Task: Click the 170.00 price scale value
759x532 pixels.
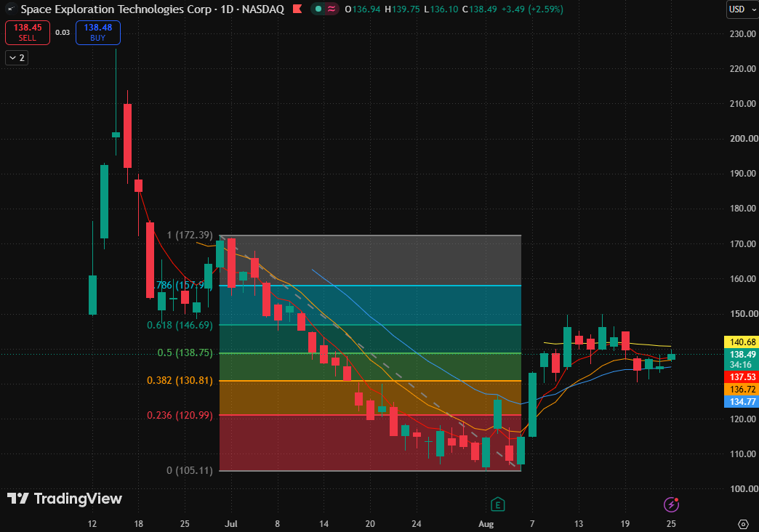Action: tap(743, 244)
